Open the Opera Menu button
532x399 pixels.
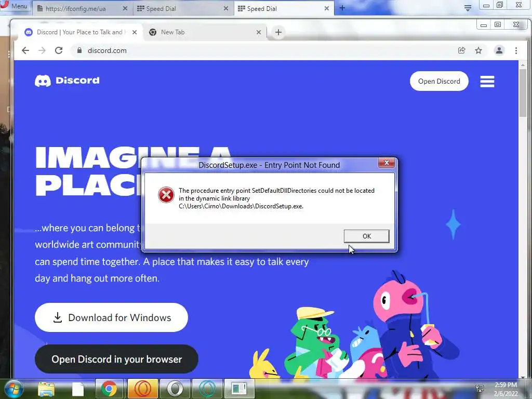[15, 6]
